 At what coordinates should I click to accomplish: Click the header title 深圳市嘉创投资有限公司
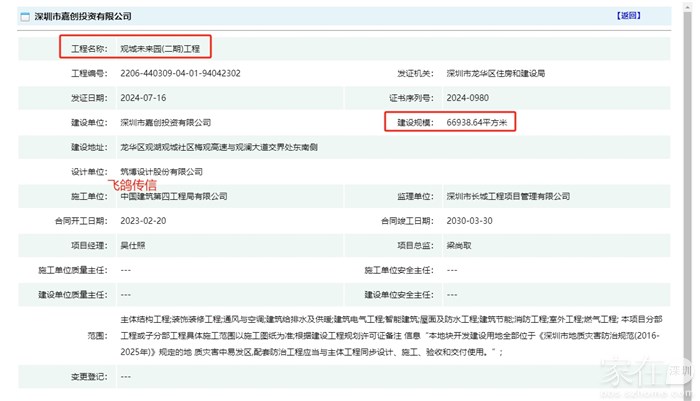pyautogui.click(x=95, y=17)
